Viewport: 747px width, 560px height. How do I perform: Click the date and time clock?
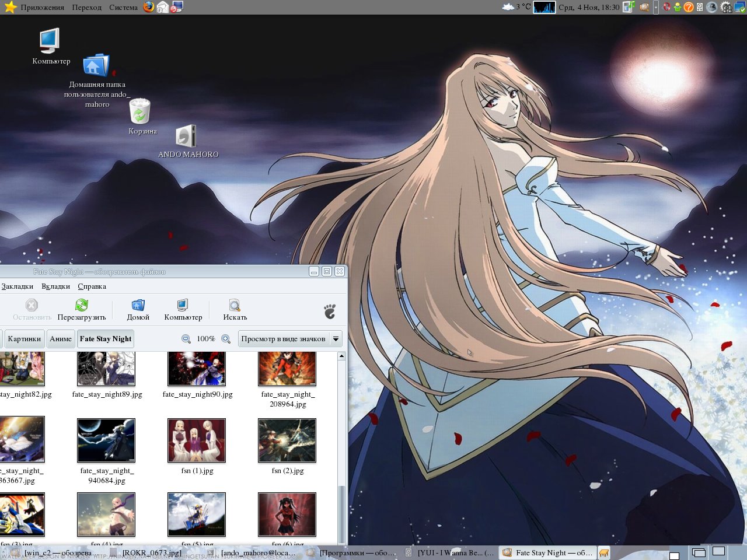click(589, 8)
